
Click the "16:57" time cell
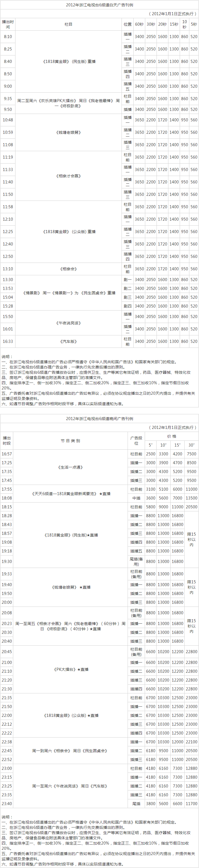(7, 454)
